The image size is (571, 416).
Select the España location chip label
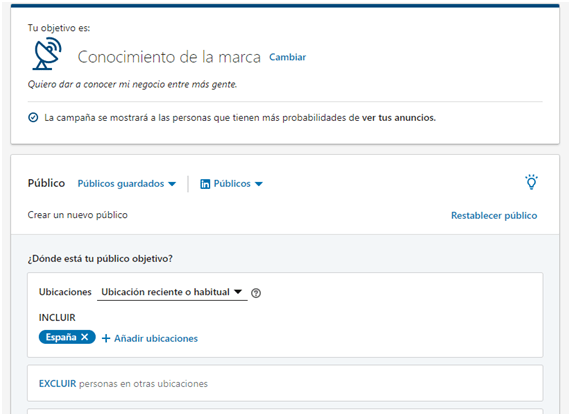point(61,337)
